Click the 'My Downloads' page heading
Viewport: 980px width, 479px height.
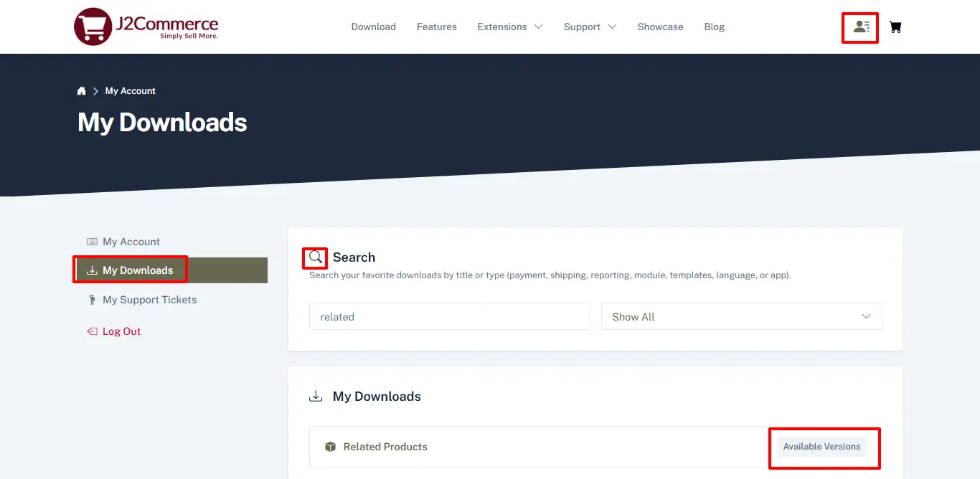(162, 123)
